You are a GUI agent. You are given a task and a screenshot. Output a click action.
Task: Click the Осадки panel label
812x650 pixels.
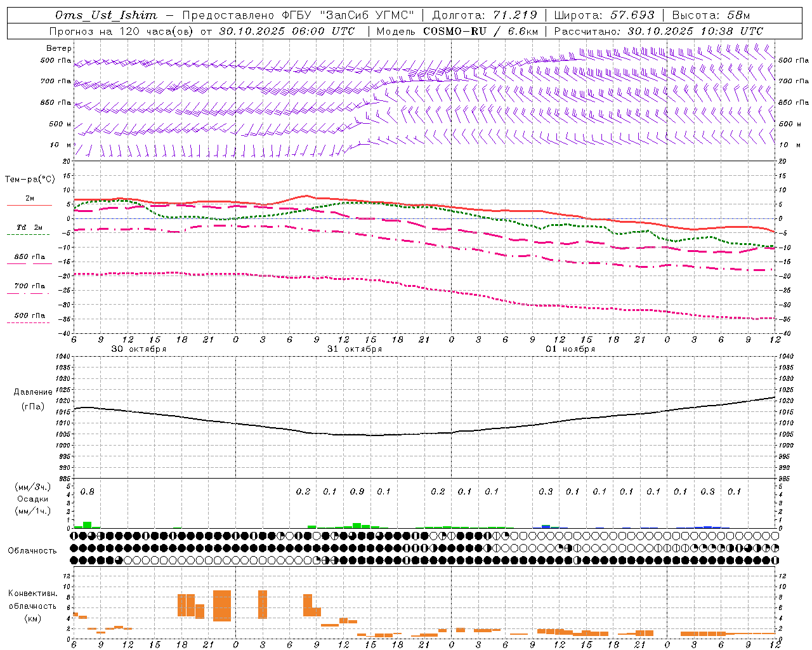pos(33,499)
